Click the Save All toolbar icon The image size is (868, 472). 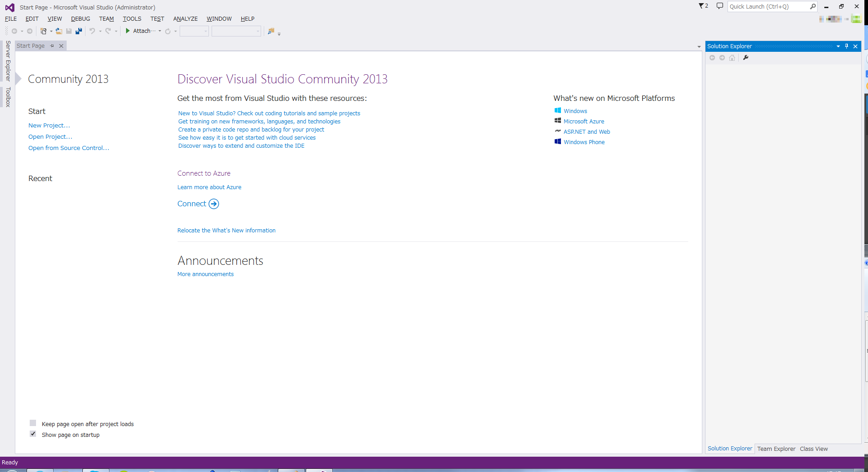[79, 31]
